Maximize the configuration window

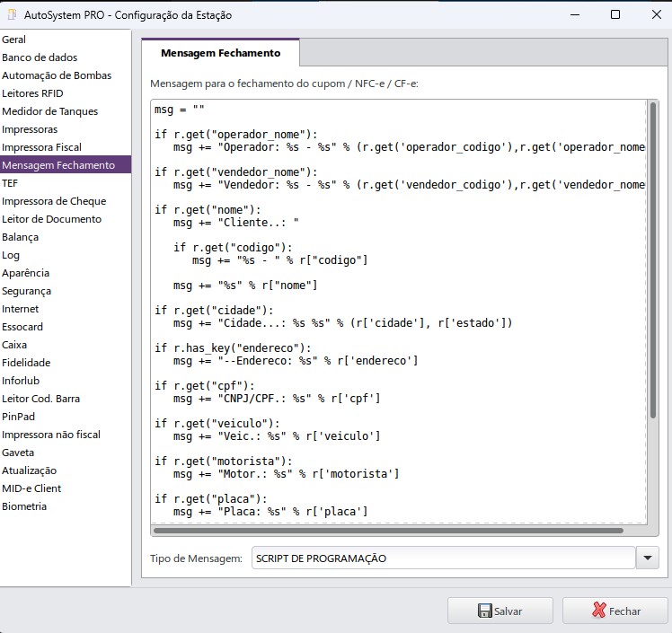615,14
